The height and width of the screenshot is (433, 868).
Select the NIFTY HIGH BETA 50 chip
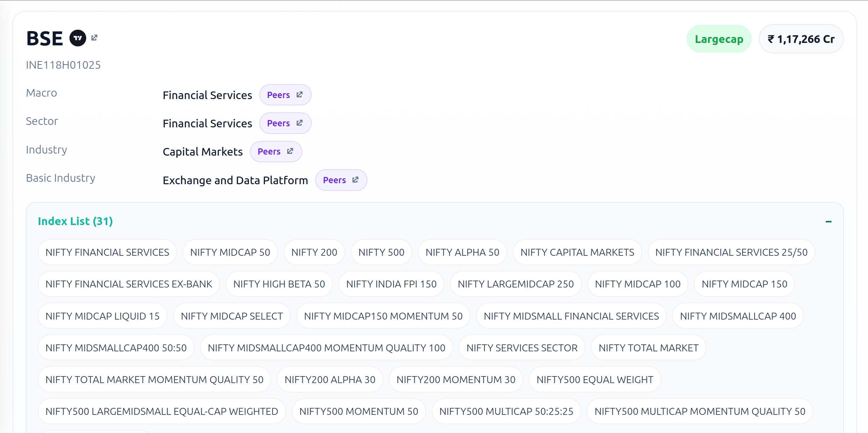pyautogui.click(x=279, y=284)
